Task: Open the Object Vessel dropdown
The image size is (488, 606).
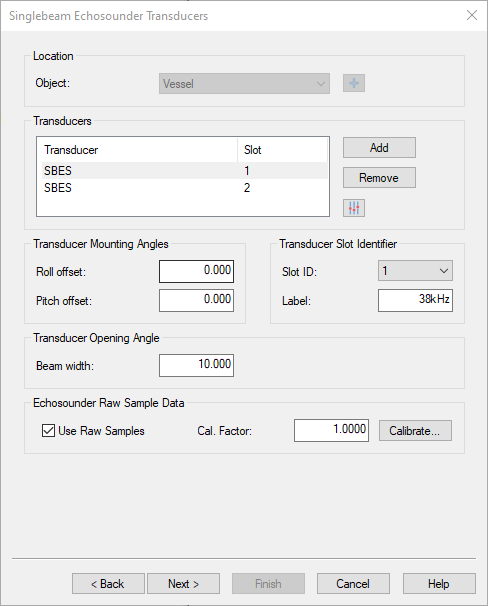Action: (244, 83)
